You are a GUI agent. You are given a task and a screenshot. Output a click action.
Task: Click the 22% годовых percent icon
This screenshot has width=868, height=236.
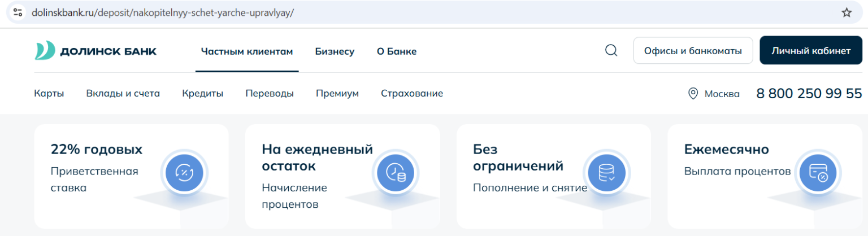[184, 172]
